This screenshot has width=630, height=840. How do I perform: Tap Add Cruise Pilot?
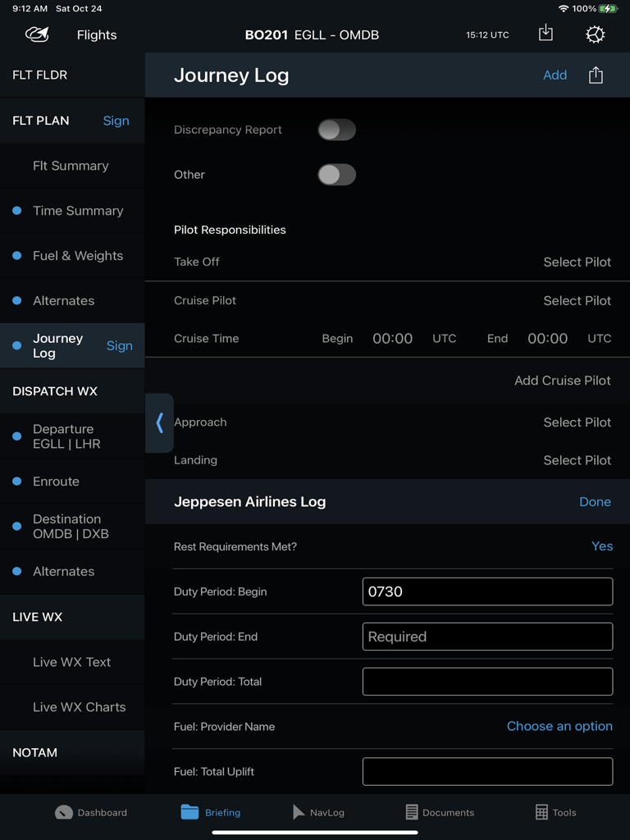coord(563,381)
